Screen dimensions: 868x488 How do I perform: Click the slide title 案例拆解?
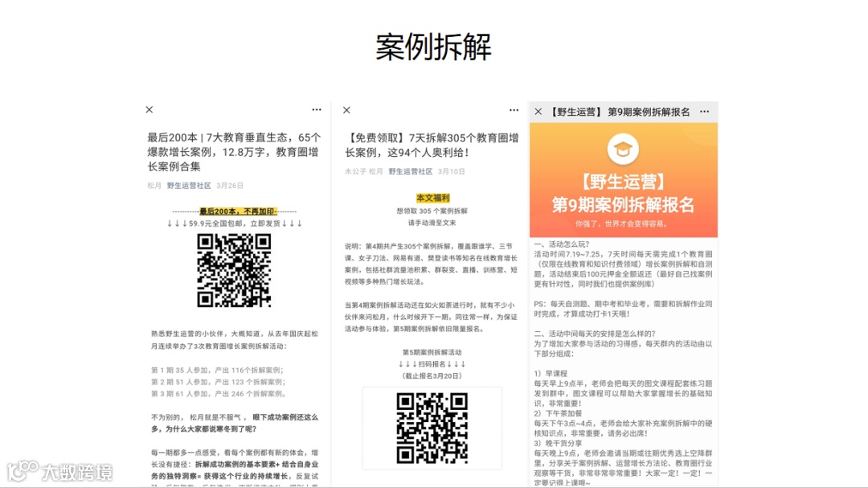click(433, 47)
